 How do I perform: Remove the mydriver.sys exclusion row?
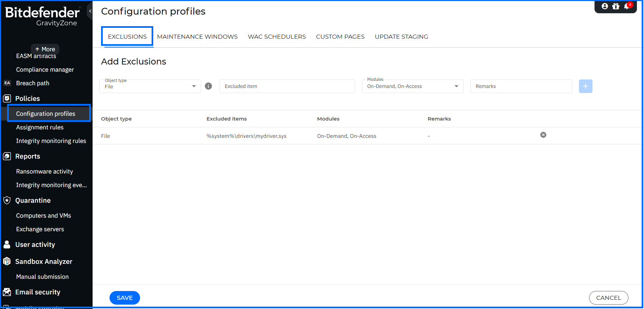[543, 135]
